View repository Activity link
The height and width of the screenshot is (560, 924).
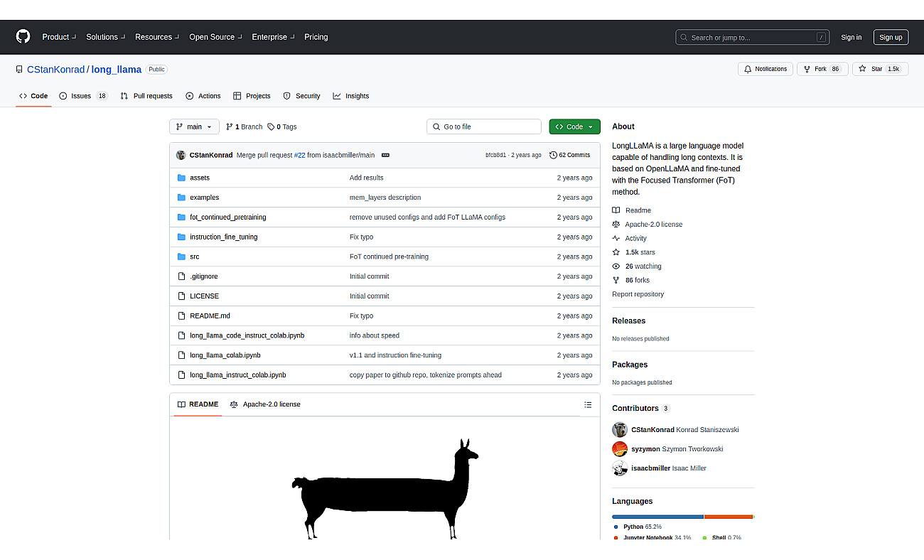[x=629, y=239]
